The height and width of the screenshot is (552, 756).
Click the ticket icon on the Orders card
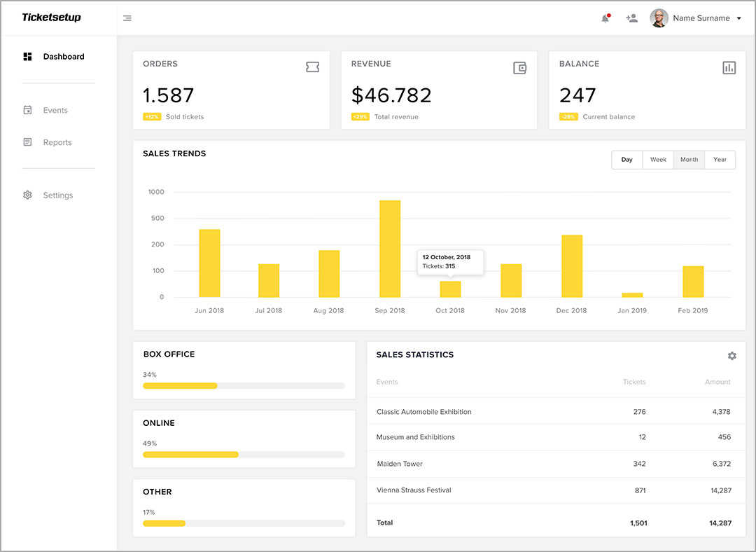tap(312, 67)
